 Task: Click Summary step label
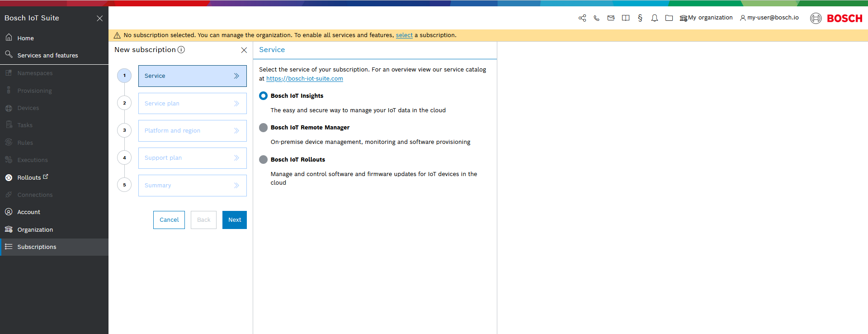tap(158, 186)
